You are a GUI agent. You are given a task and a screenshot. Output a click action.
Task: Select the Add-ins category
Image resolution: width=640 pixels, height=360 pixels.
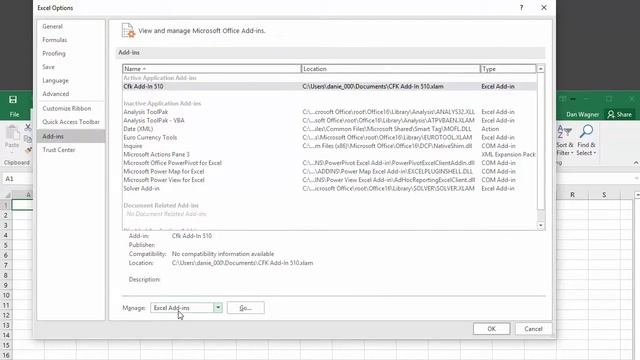click(71, 136)
